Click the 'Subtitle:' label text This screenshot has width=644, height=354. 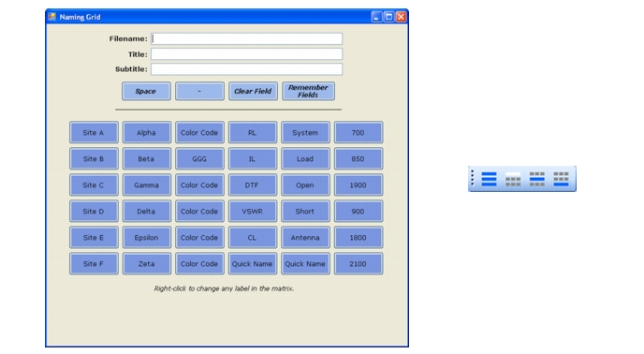click(x=131, y=69)
